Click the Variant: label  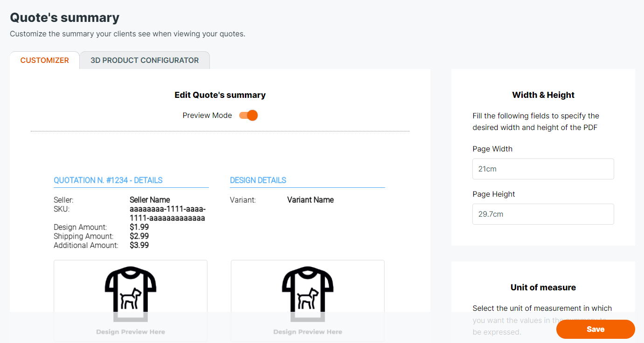[243, 199]
